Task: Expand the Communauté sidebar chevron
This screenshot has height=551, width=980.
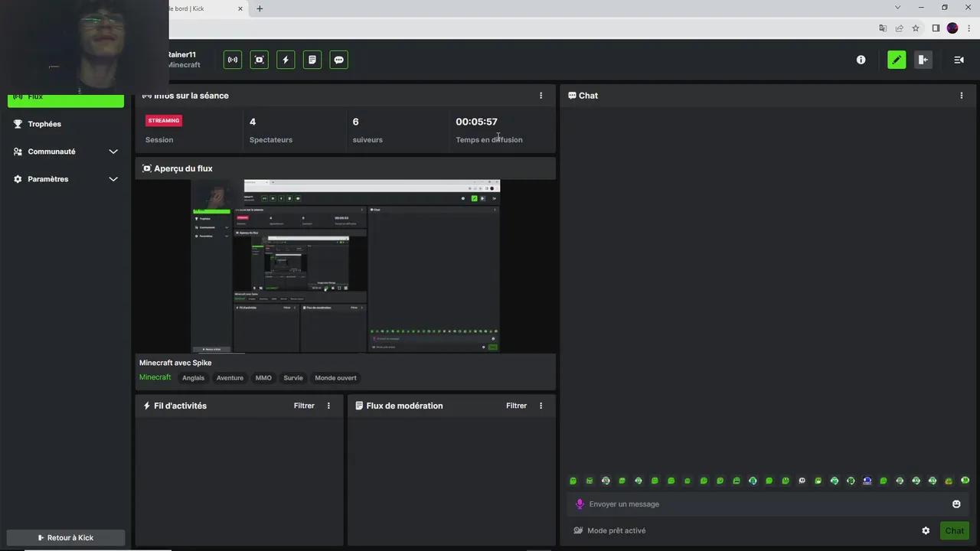Action: coord(113,152)
